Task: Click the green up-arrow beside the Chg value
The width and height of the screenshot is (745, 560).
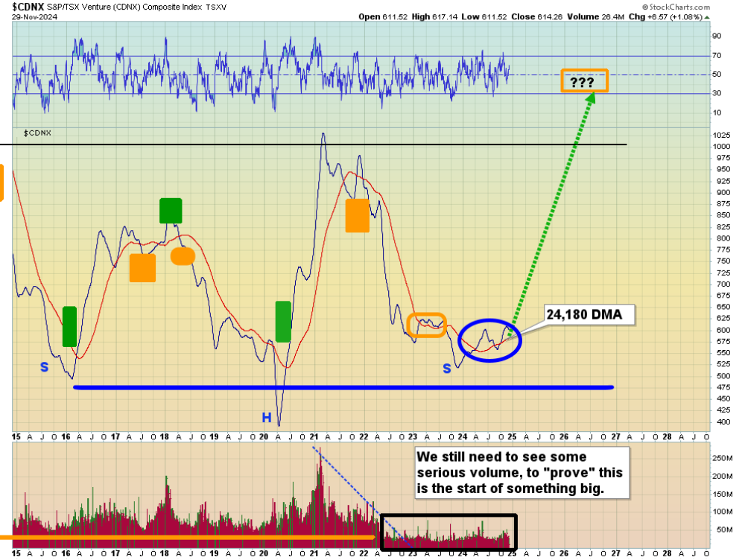Action: tap(707, 17)
